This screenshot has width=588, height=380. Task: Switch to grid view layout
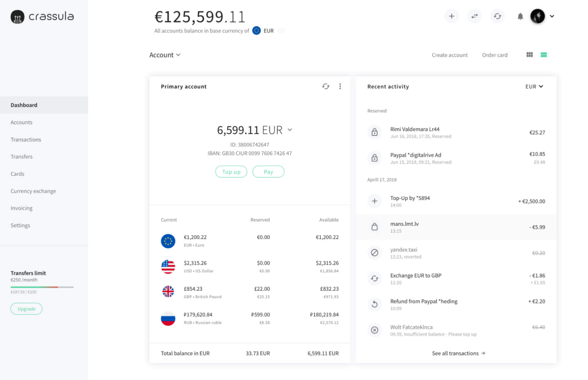pyautogui.click(x=530, y=55)
